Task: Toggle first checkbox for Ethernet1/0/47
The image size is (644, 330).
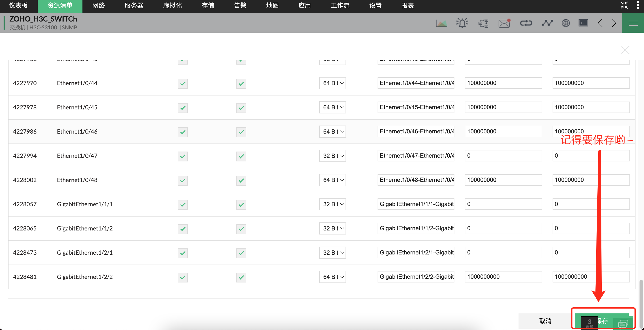Action: click(x=183, y=156)
